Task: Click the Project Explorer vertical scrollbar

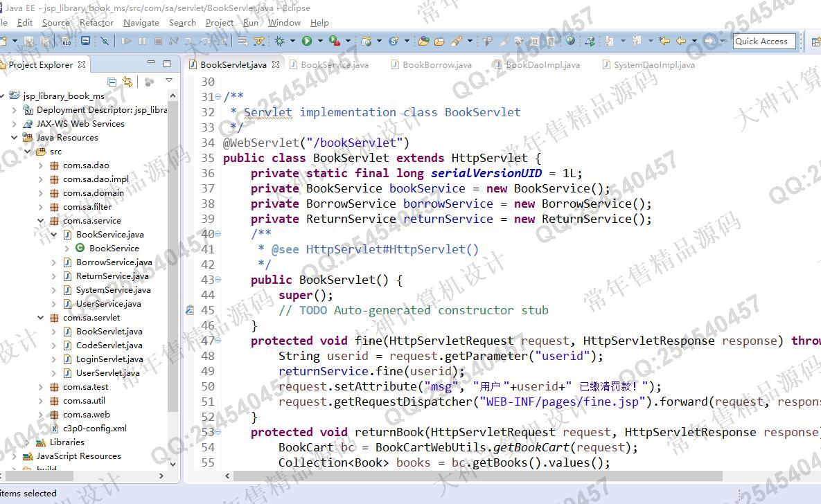Action: tap(173, 256)
